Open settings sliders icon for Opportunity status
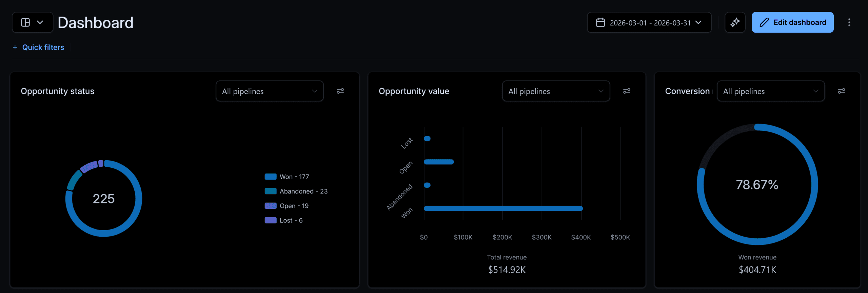 [340, 91]
